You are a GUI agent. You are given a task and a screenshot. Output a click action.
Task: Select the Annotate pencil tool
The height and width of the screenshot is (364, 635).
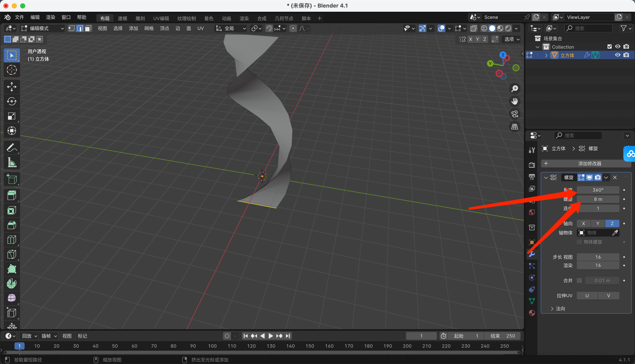point(12,148)
